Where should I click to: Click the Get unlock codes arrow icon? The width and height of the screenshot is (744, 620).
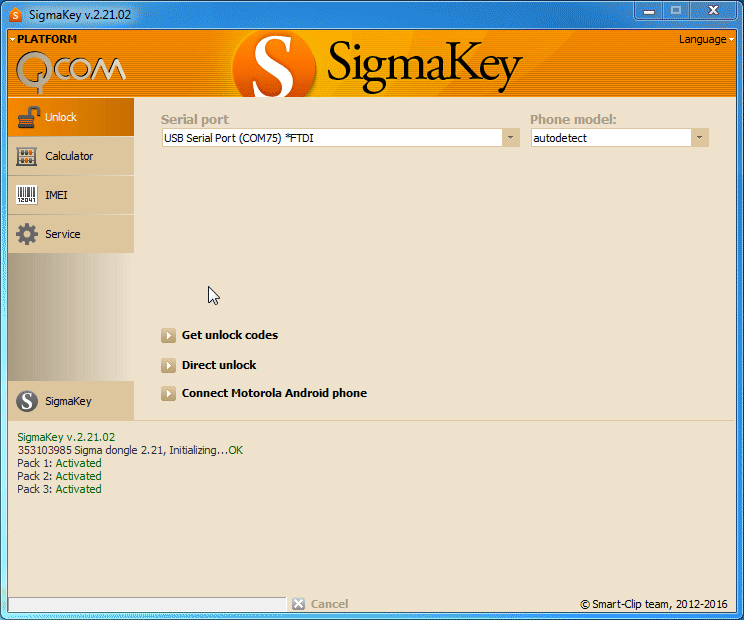168,335
